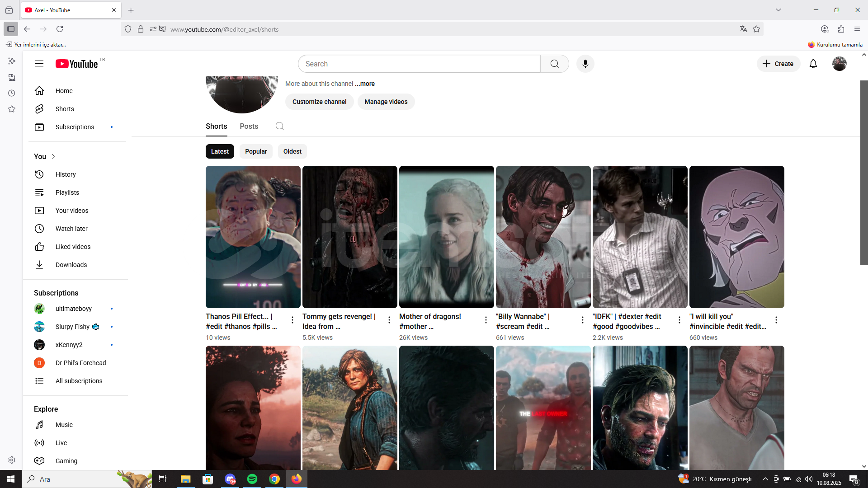Click the YouTube search input field
The height and width of the screenshot is (488, 868).
419,64
